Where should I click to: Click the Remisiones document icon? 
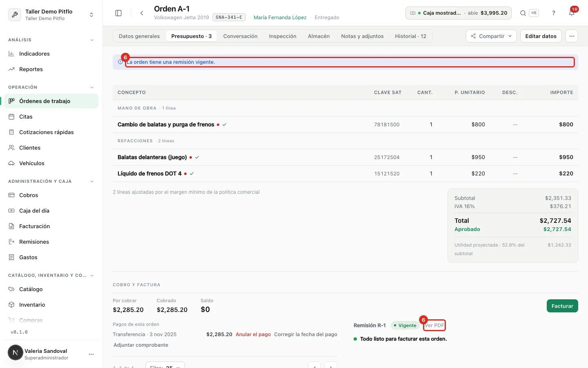coord(11,242)
